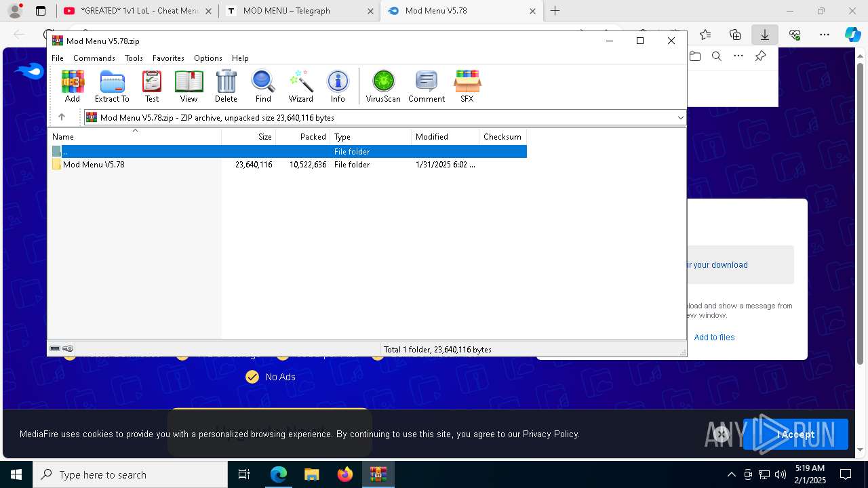Click the 10,522,636 packed cell
This screenshot has height=488, width=868.
click(308, 165)
